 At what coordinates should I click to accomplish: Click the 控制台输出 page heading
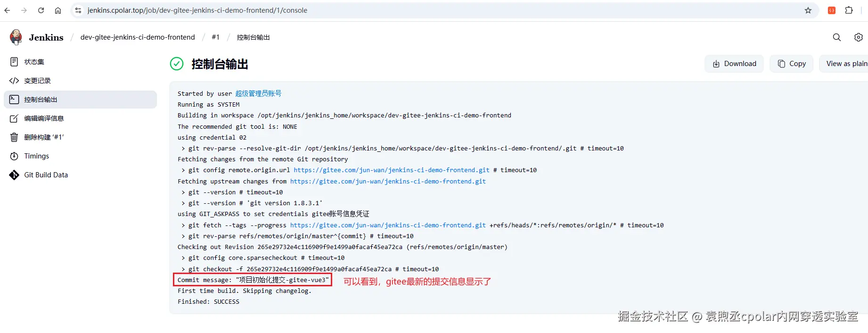[220, 64]
